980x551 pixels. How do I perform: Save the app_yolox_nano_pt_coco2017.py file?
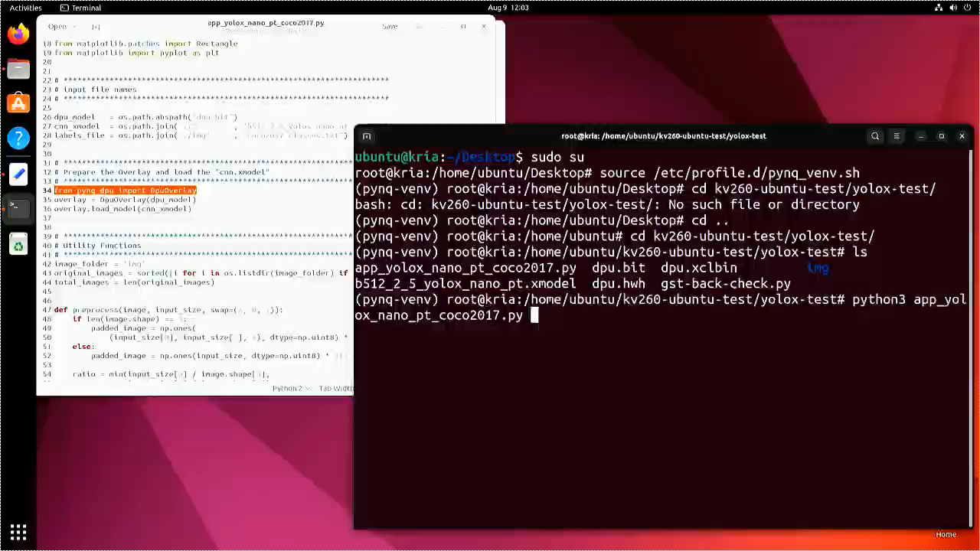pyautogui.click(x=390, y=26)
